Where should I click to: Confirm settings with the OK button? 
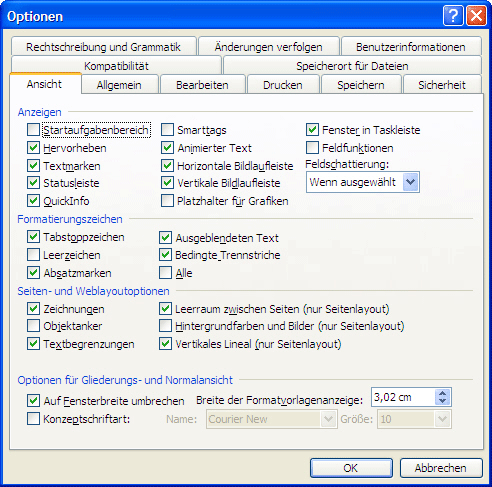tap(351, 468)
